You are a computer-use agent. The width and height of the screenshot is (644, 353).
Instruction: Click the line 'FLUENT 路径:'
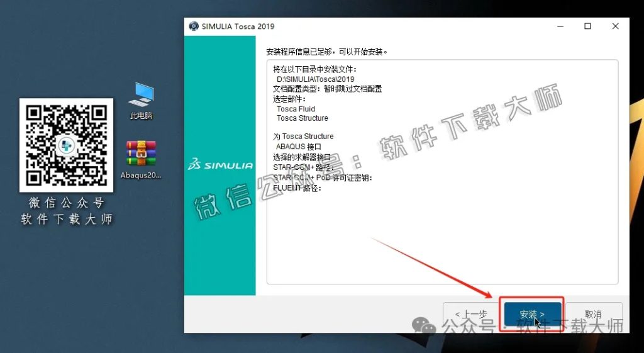(297, 188)
